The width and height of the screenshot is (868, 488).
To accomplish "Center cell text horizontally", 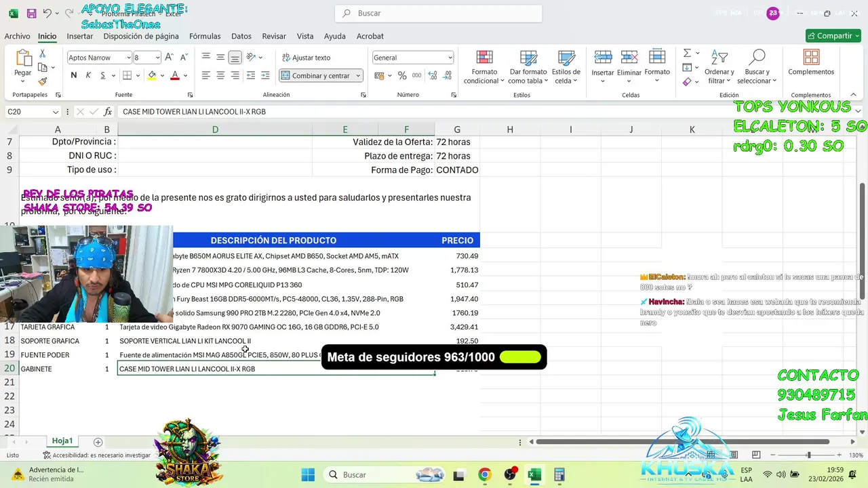I will pyautogui.click(x=220, y=75).
